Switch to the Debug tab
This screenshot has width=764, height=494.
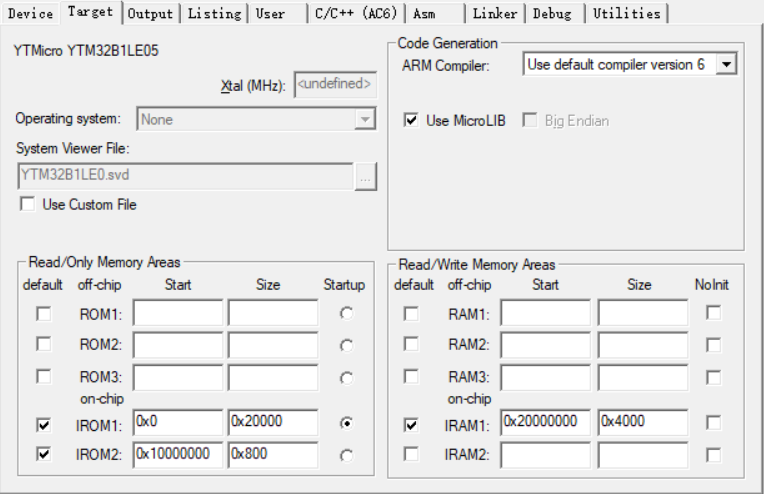(553, 13)
